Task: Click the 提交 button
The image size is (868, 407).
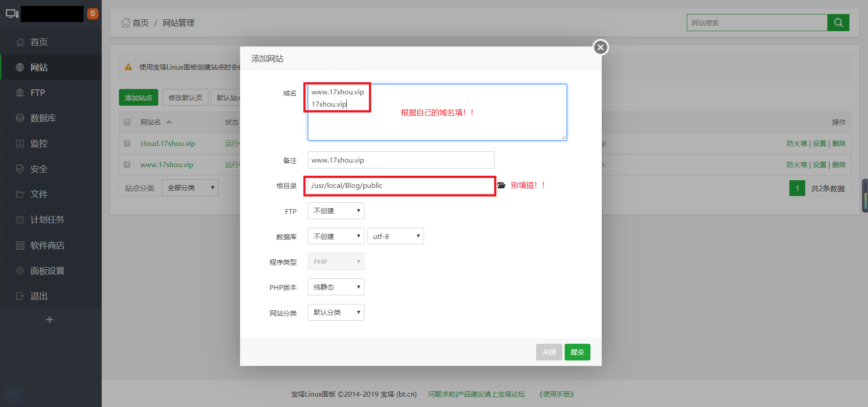Action: tap(577, 352)
